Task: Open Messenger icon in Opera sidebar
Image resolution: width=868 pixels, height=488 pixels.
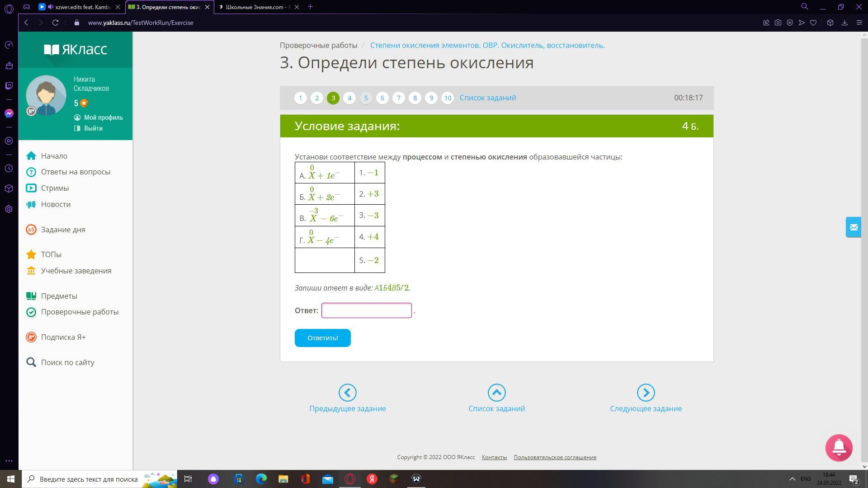Action: coord(9,113)
